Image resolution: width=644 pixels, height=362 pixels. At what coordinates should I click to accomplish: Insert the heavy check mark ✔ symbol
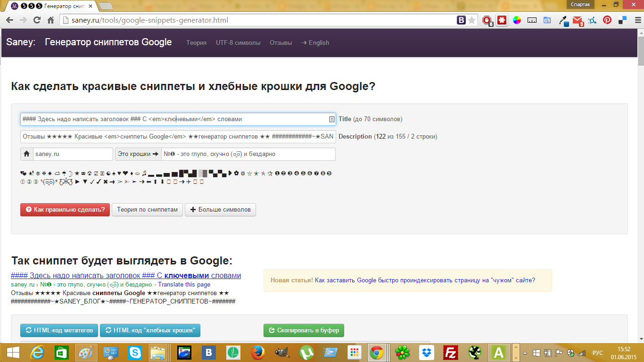(x=99, y=181)
